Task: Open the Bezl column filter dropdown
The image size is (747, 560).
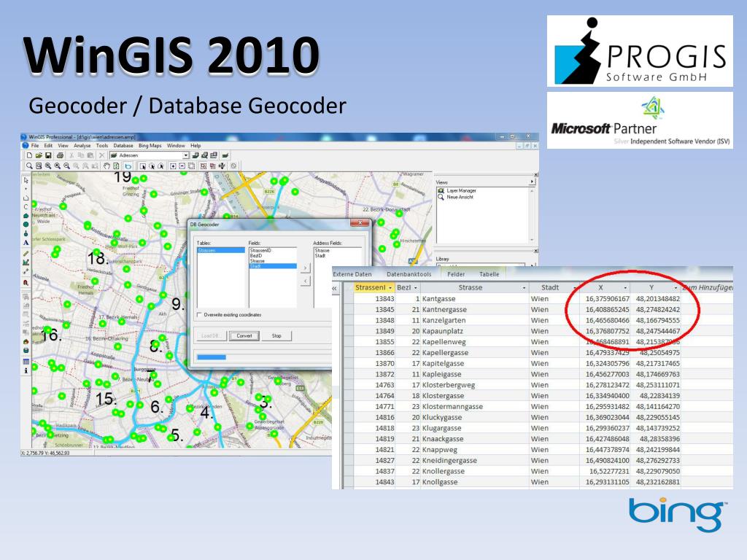Action: point(415,288)
